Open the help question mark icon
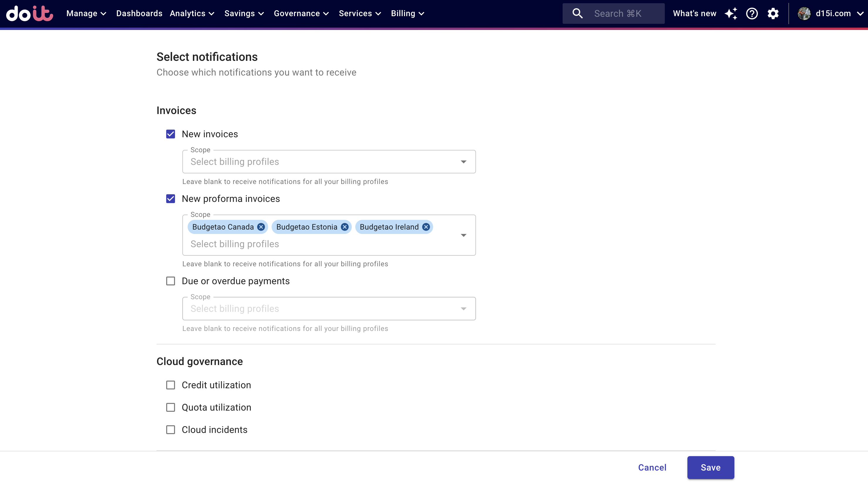Screen dimensions: 868x482 click(x=752, y=14)
